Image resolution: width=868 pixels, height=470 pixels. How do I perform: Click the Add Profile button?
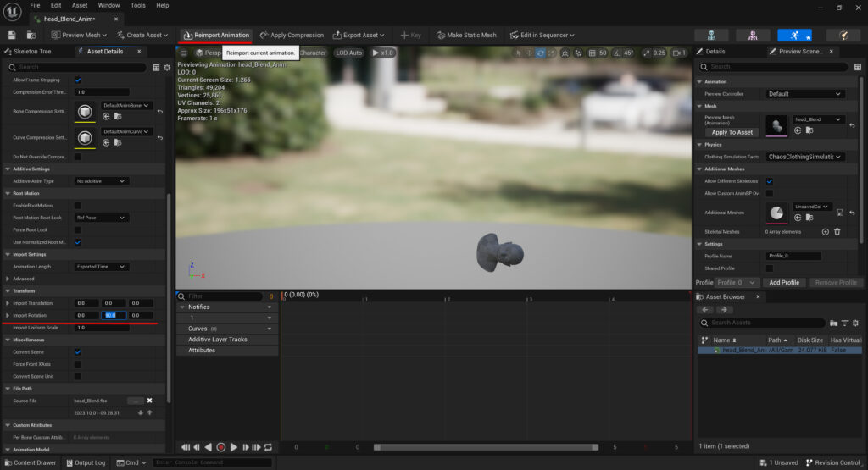click(783, 282)
